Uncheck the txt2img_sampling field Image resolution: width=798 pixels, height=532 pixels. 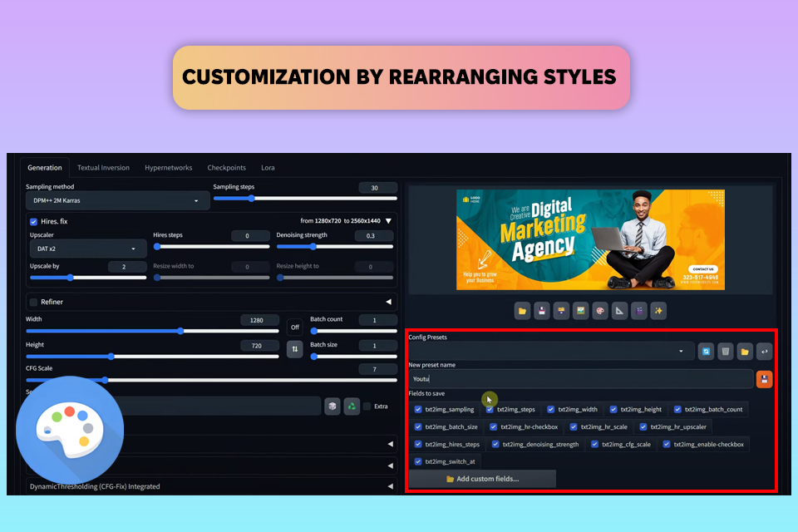418,409
